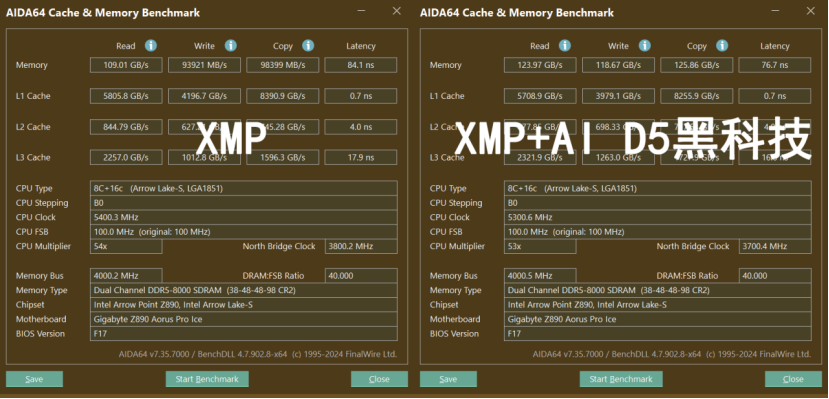Click CPU Multiplier field 53x
Viewport: 829px width, 399px height.
pos(540,246)
